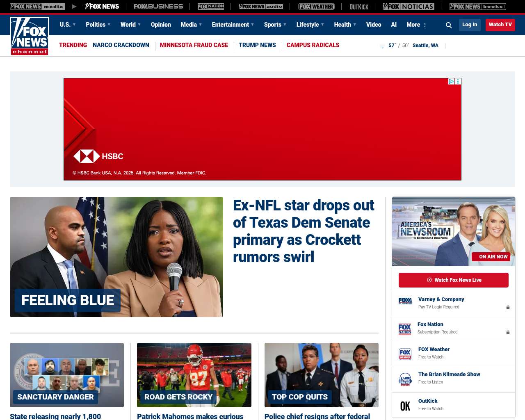Image resolution: width=525 pixels, height=420 pixels.
Task: Open Fox Business network logo
Action: (158, 7)
